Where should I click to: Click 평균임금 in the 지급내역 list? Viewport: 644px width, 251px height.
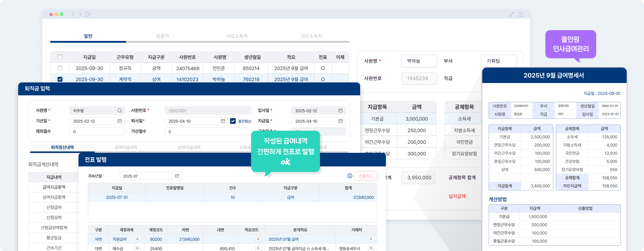click(x=54, y=238)
